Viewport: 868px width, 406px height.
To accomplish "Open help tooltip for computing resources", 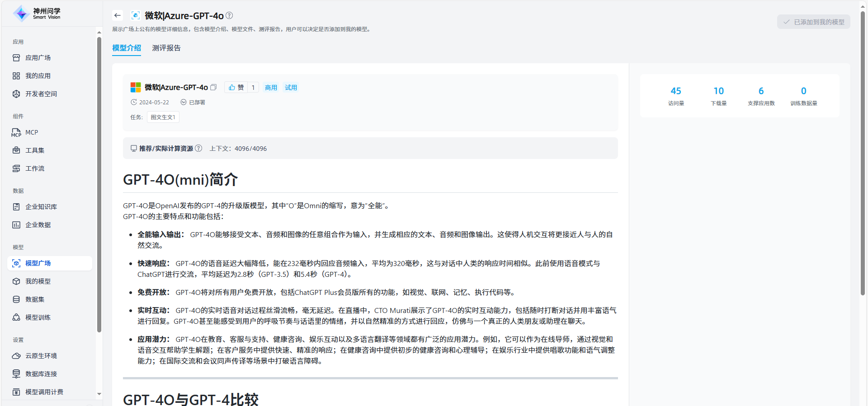I will 198,148.
